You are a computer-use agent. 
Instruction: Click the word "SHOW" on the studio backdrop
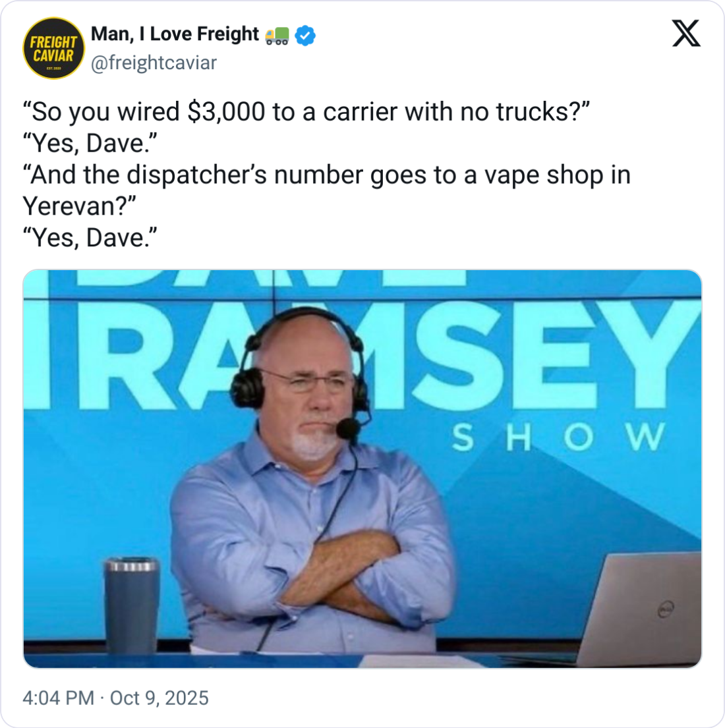[x=558, y=437]
